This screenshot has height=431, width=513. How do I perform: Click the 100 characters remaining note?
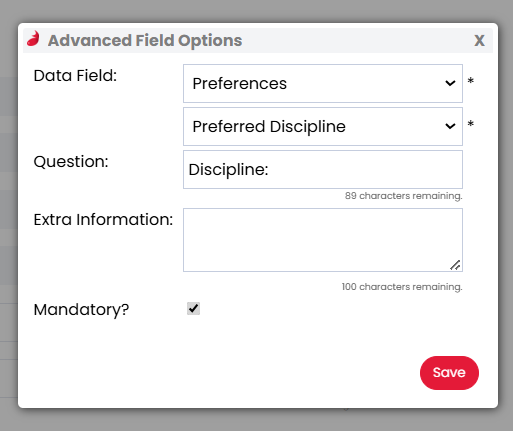click(402, 287)
